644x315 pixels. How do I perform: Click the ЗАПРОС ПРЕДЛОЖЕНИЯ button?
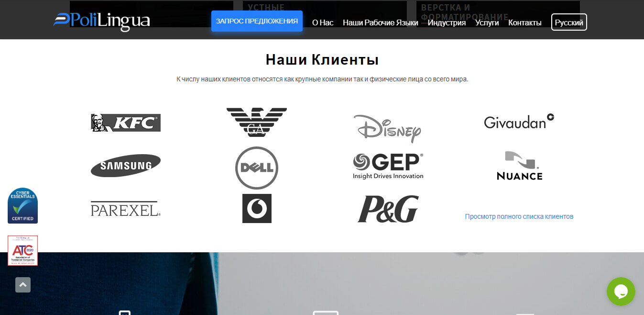pos(257,21)
